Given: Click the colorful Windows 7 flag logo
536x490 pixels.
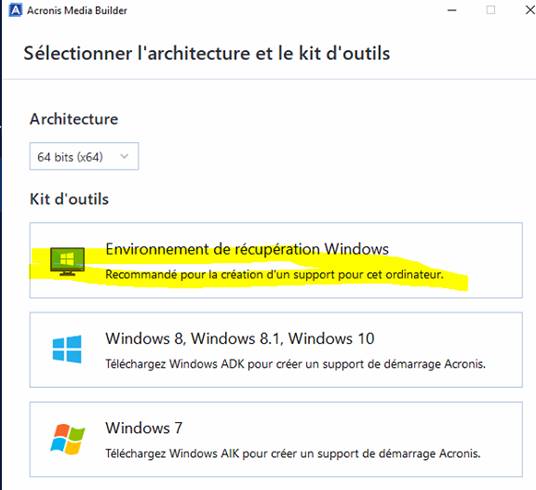Looking at the screenshot, I should [x=67, y=439].
